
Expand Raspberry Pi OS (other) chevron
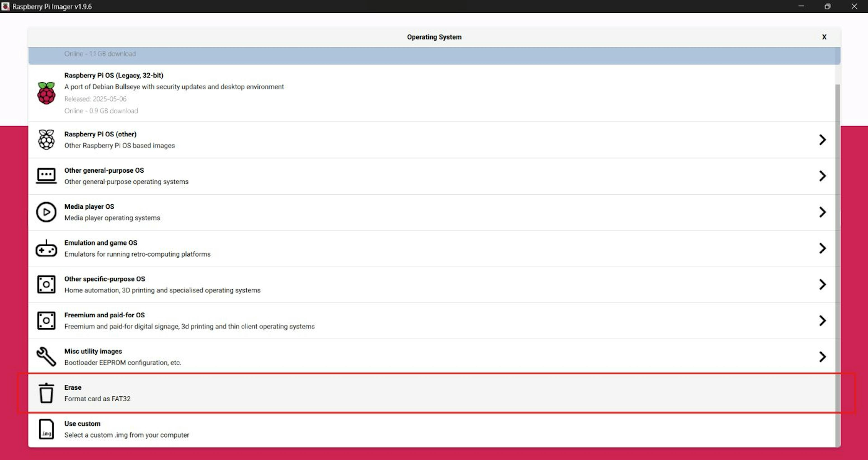pyautogui.click(x=823, y=139)
